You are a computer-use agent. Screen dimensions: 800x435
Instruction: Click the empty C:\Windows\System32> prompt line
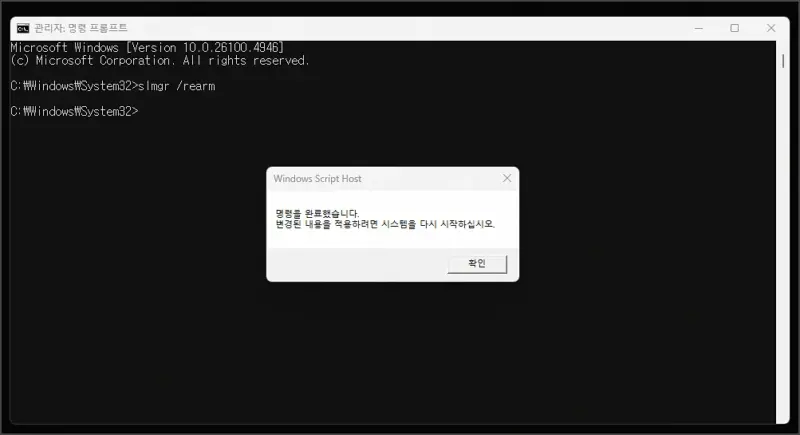pos(74,112)
